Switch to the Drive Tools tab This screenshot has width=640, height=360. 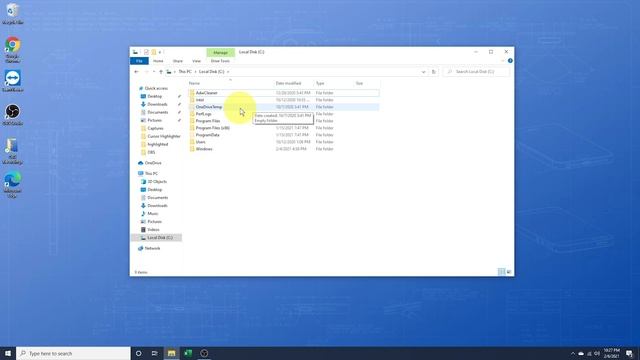pyautogui.click(x=220, y=61)
